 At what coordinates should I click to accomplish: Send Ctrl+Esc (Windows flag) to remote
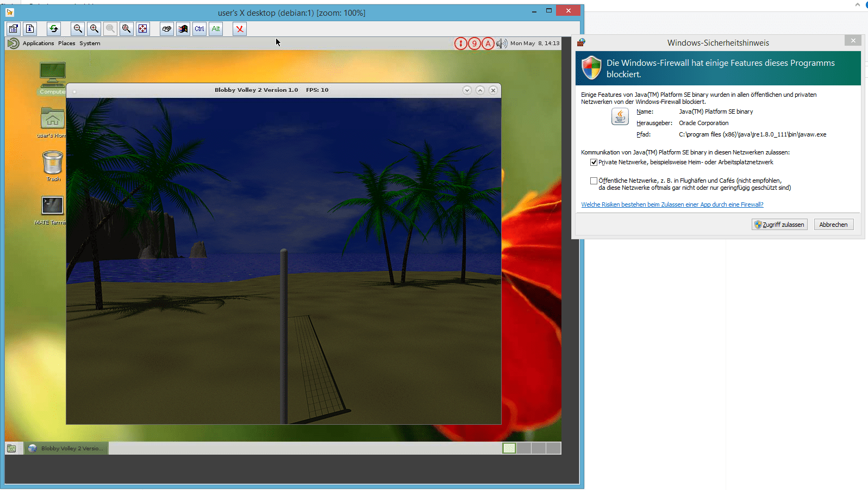183,29
